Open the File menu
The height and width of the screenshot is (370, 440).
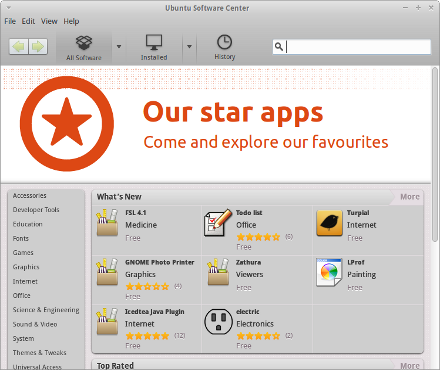(x=10, y=21)
